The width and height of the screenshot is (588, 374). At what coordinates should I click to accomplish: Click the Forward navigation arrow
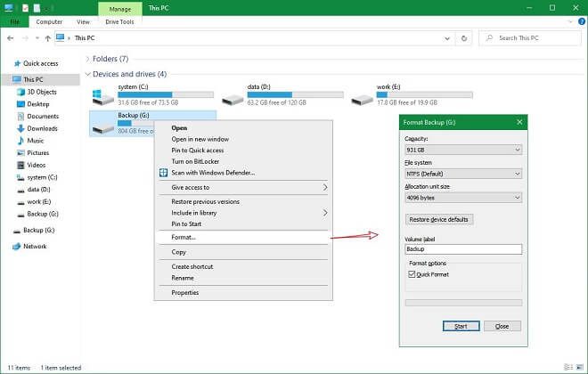click(26, 38)
